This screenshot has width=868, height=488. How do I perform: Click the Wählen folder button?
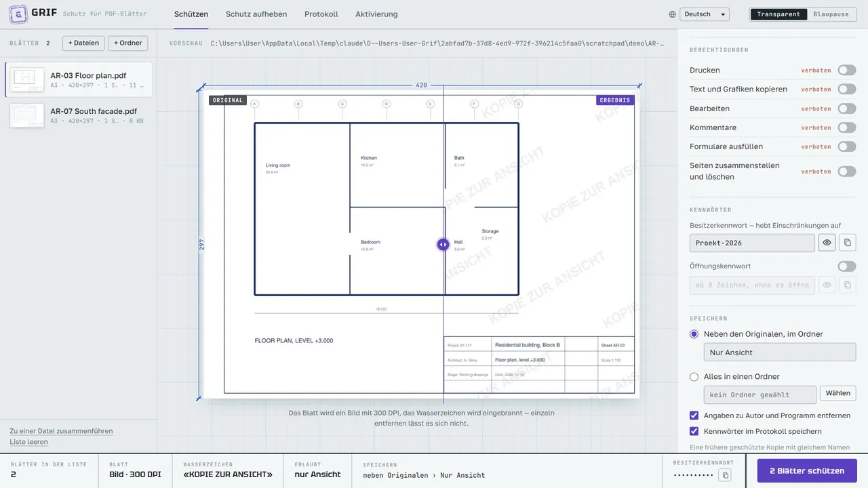(x=838, y=393)
